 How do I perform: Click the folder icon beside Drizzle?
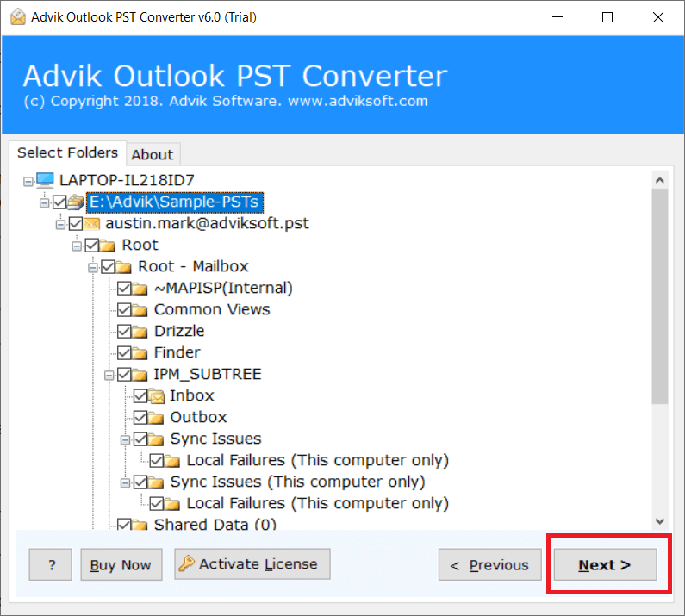(140, 331)
